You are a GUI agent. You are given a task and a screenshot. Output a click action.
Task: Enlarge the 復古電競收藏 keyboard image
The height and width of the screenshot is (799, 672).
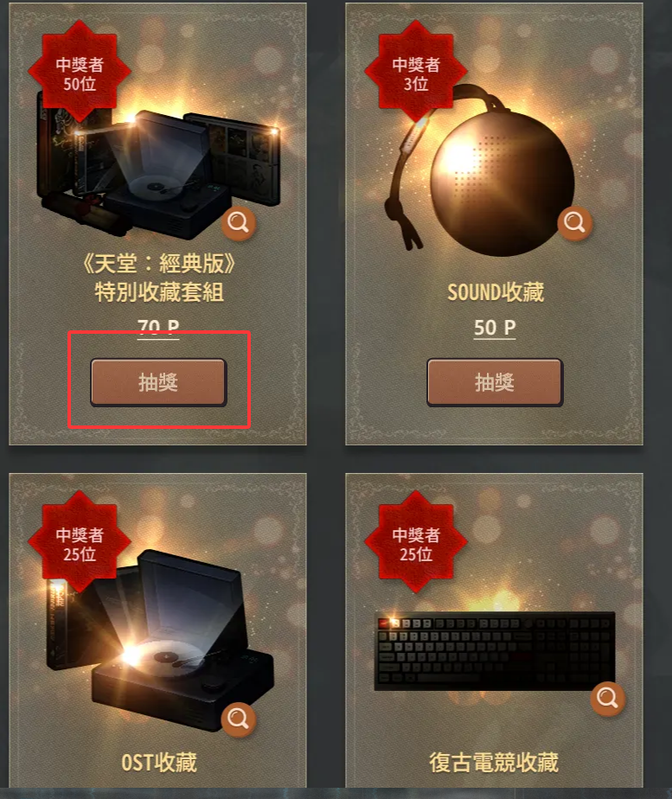coord(607,698)
